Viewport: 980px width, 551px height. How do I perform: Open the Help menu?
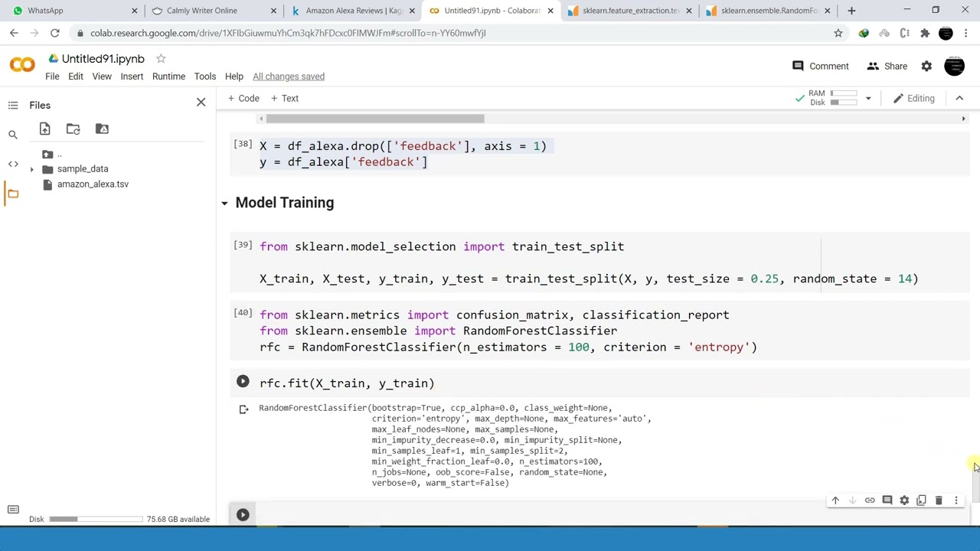(234, 77)
